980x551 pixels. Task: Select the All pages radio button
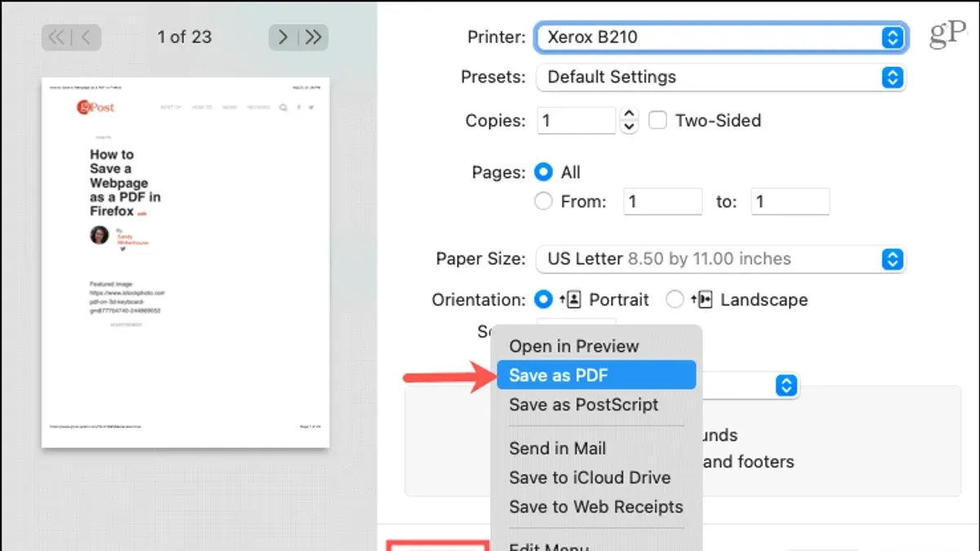pos(543,172)
